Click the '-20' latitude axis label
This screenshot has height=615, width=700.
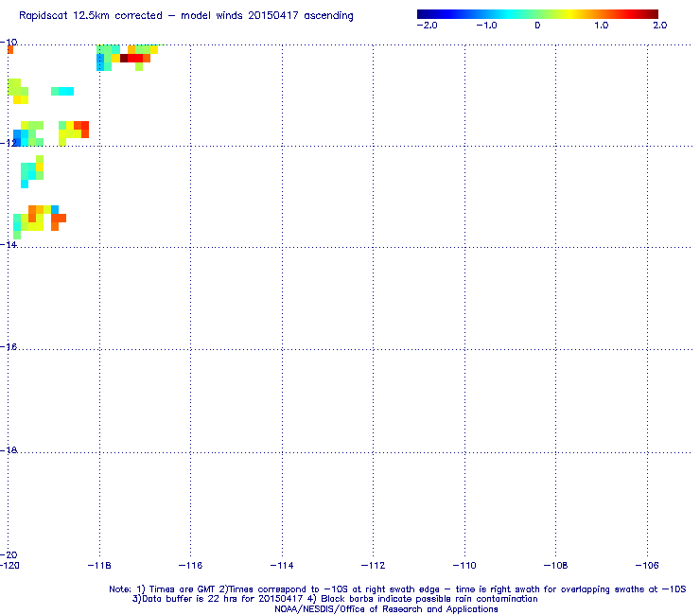click(9, 555)
